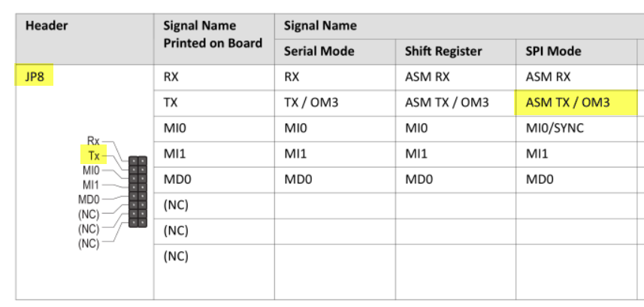Click the Header column title
This screenshot has height=307, width=644.
point(47,26)
